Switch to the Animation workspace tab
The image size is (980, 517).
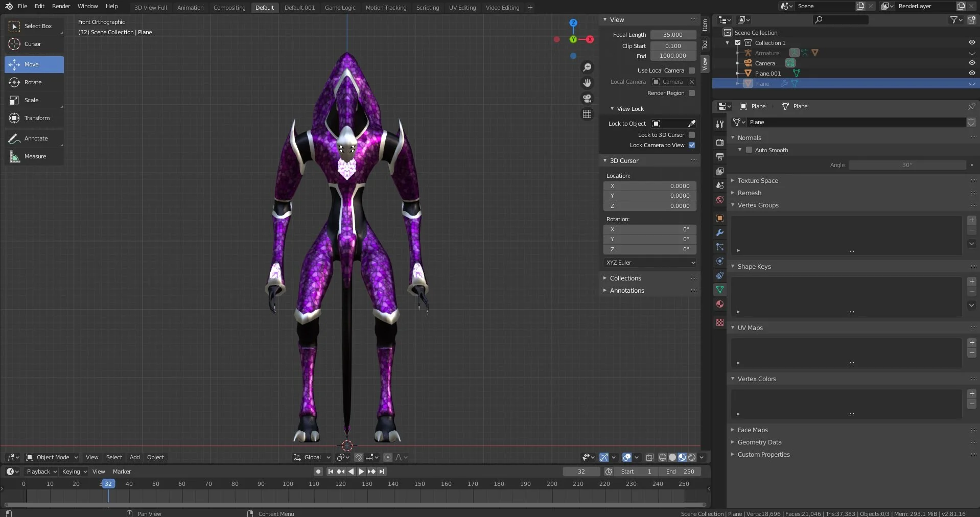pyautogui.click(x=190, y=8)
